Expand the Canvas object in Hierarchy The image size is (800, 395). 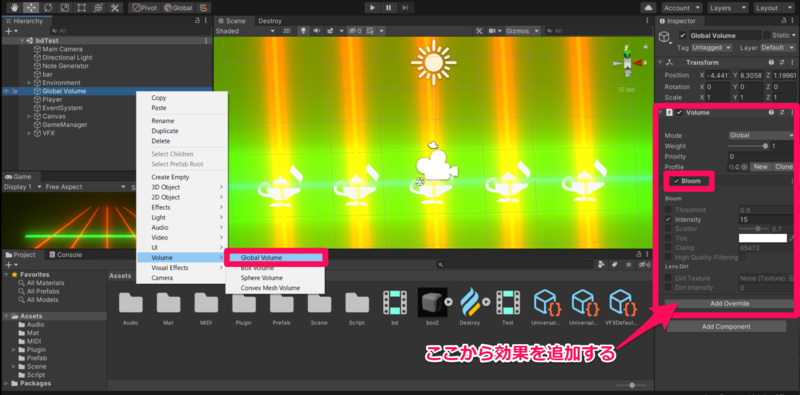point(29,116)
